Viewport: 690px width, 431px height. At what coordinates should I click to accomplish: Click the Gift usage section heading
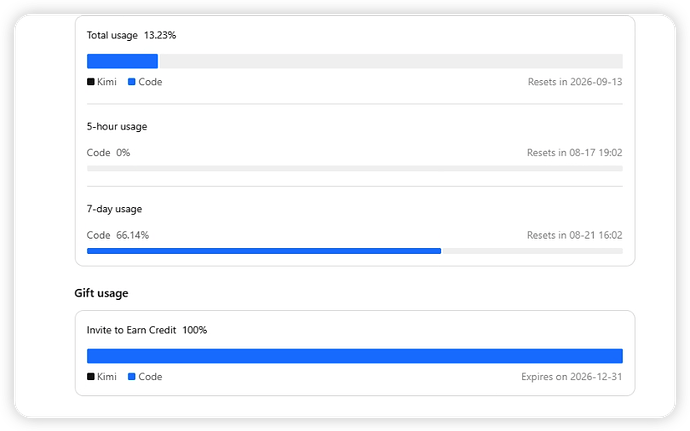(101, 293)
